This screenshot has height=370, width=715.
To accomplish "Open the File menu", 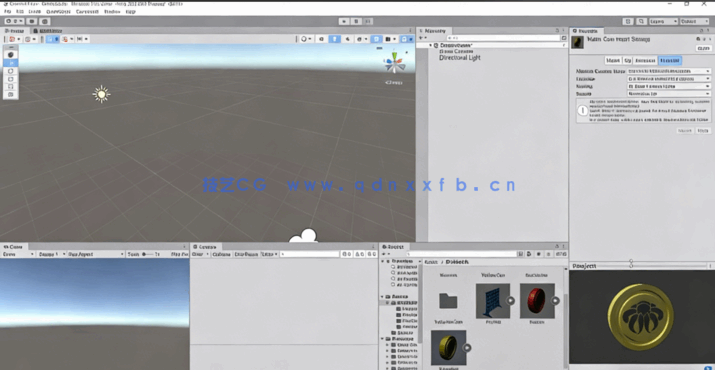I will pos(7,11).
